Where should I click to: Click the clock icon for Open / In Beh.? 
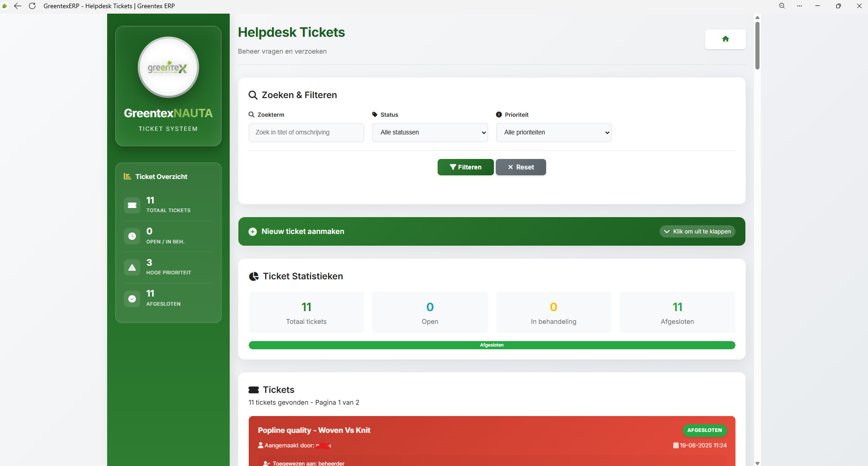(x=132, y=236)
